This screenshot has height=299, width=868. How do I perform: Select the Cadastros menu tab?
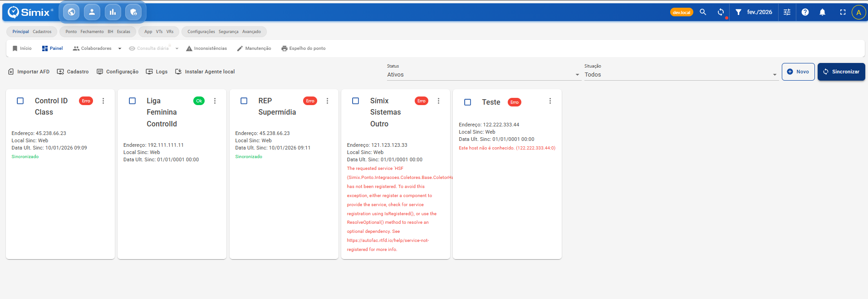tap(42, 32)
